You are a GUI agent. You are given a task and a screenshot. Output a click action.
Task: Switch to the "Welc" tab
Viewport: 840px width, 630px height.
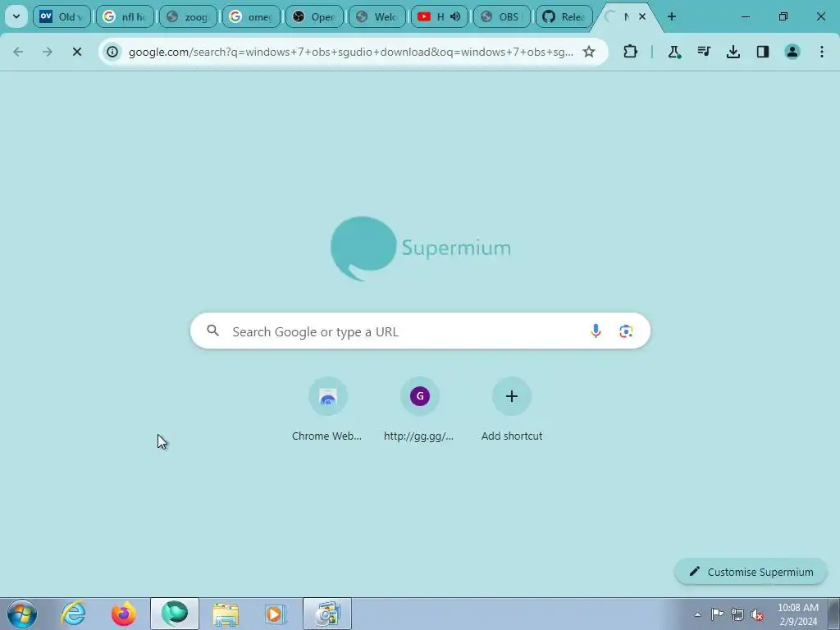[377, 16]
